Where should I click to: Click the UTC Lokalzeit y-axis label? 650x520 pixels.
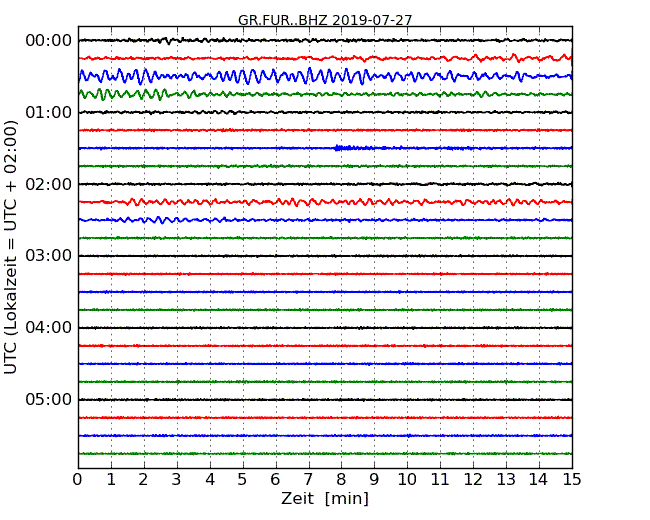(11, 247)
